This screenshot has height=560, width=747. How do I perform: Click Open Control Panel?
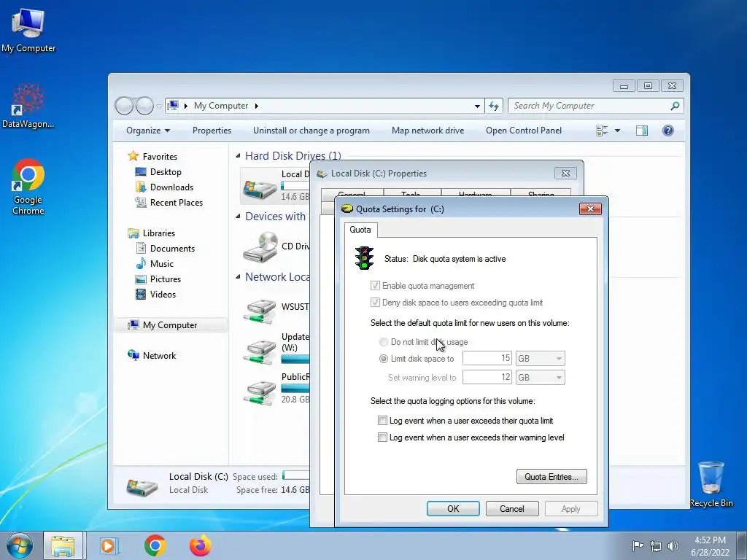524,131
